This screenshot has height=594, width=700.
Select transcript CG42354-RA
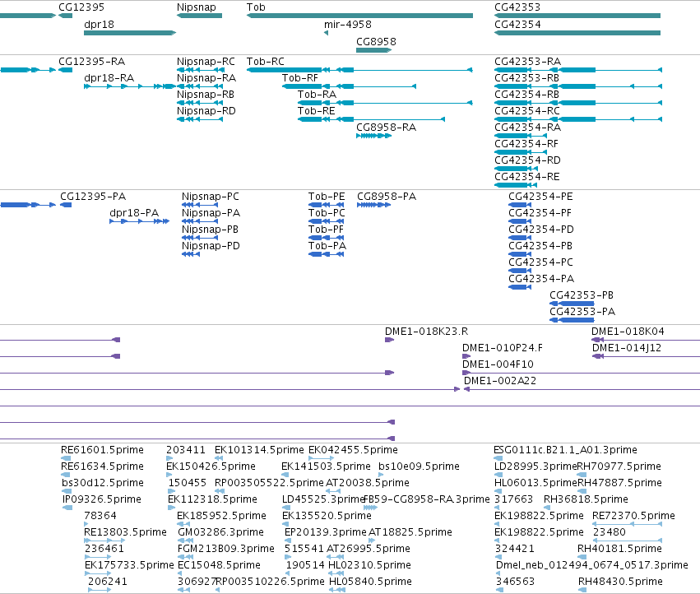tap(528, 128)
